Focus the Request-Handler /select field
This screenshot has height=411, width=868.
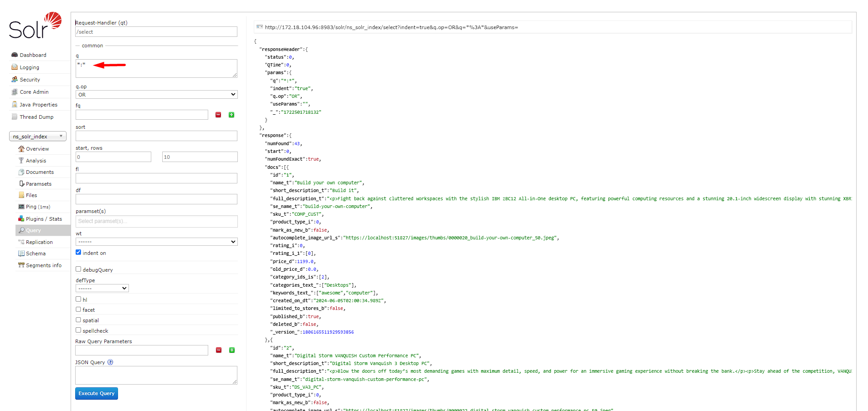point(156,32)
